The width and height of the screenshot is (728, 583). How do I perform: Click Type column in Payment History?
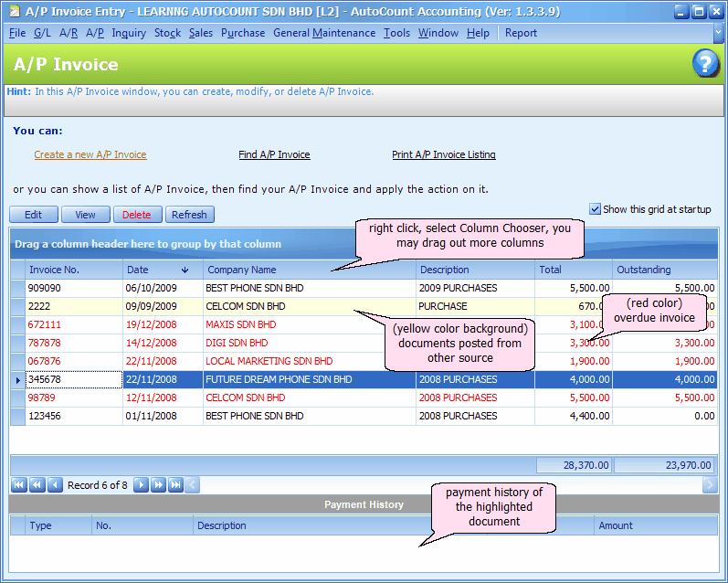point(58,525)
